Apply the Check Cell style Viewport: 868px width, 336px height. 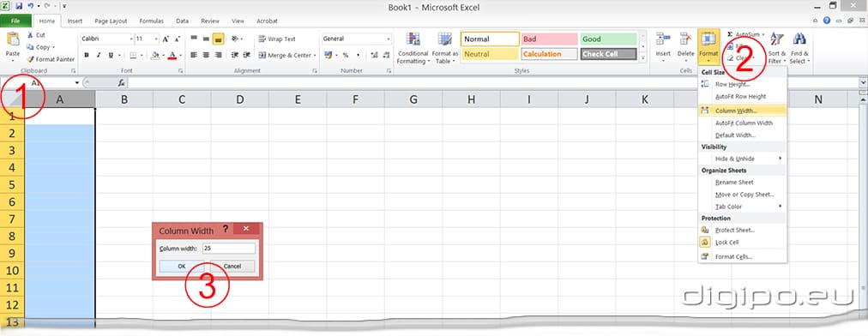608,54
